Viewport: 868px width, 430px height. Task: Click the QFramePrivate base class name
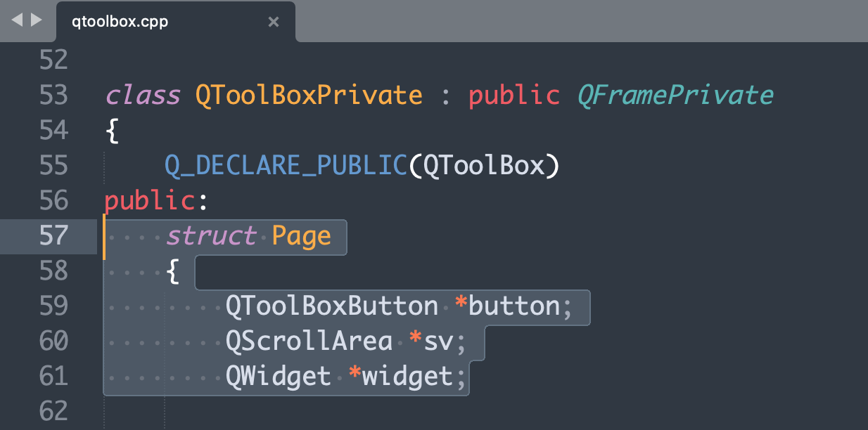[675, 95]
